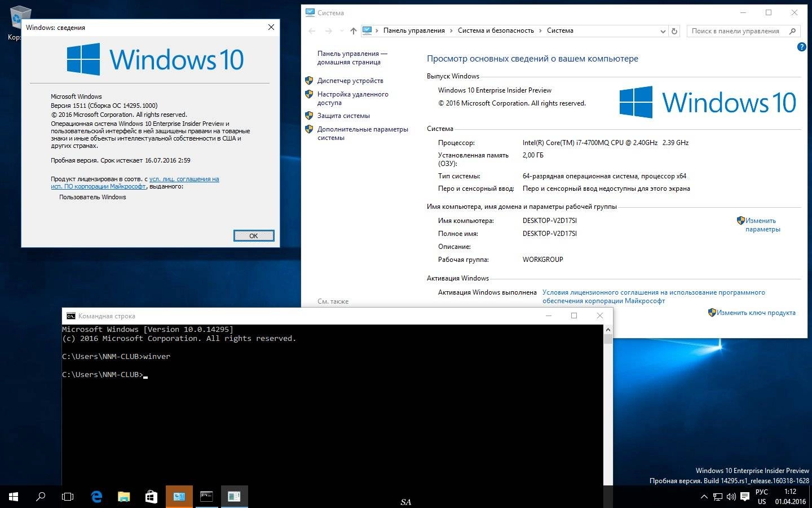Select the WORKGROUP value
The width and height of the screenshot is (812, 508).
click(543, 260)
